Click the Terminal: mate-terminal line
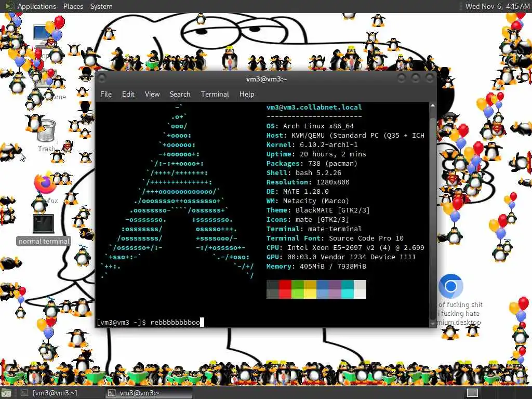This screenshot has height=399, width=532. tap(314, 229)
